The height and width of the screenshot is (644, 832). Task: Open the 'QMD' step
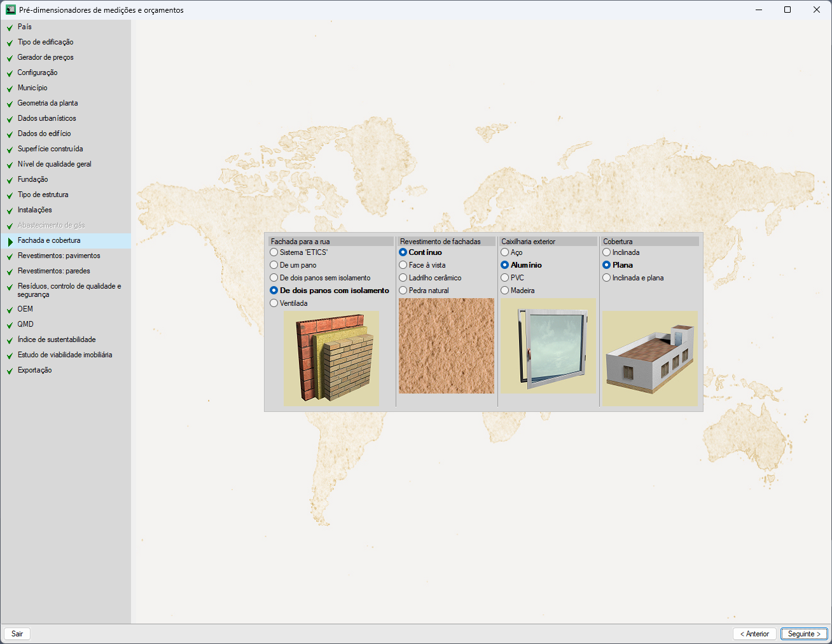point(25,324)
